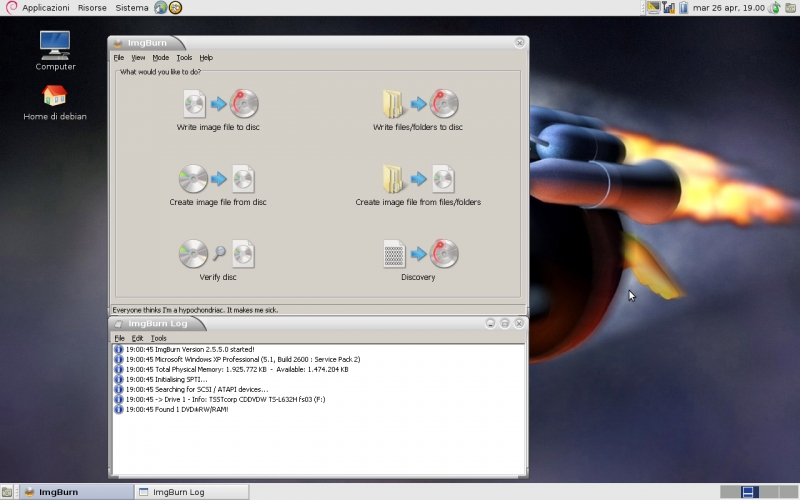Close the ImgBurn main window

pos(519,43)
